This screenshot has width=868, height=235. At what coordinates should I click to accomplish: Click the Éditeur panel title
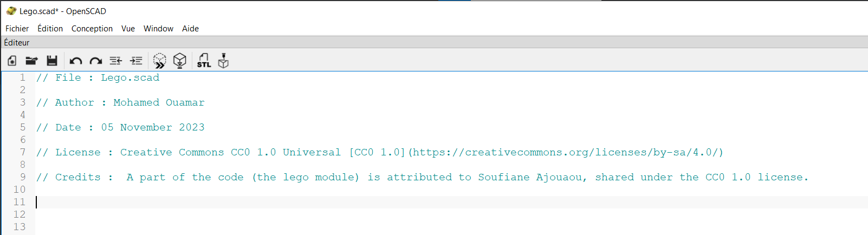tap(17, 42)
